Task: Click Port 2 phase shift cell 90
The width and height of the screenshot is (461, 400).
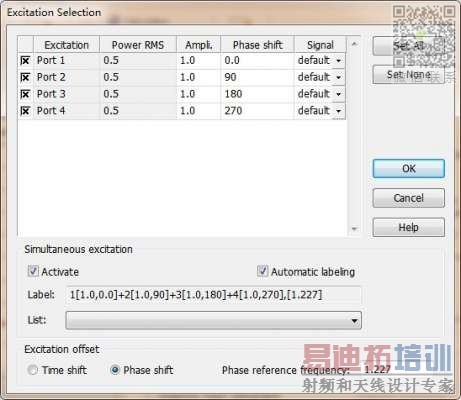Action: pyautogui.click(x=257, y=77)
